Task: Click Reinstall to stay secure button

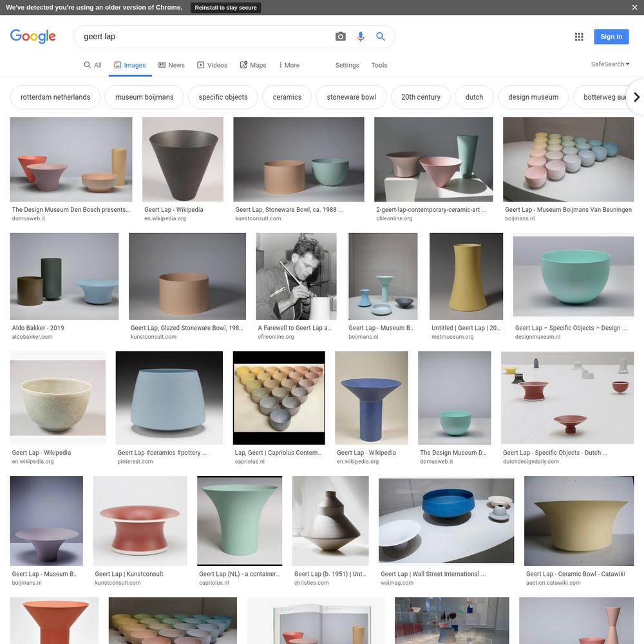Action: tap(225, 7)
